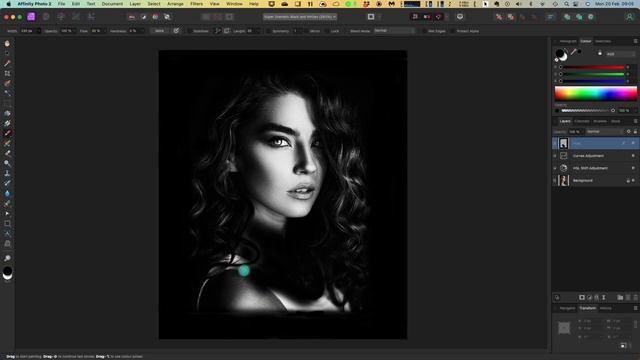
Task: Delete the selected layer with trash icon
Action: coord(635,298)
